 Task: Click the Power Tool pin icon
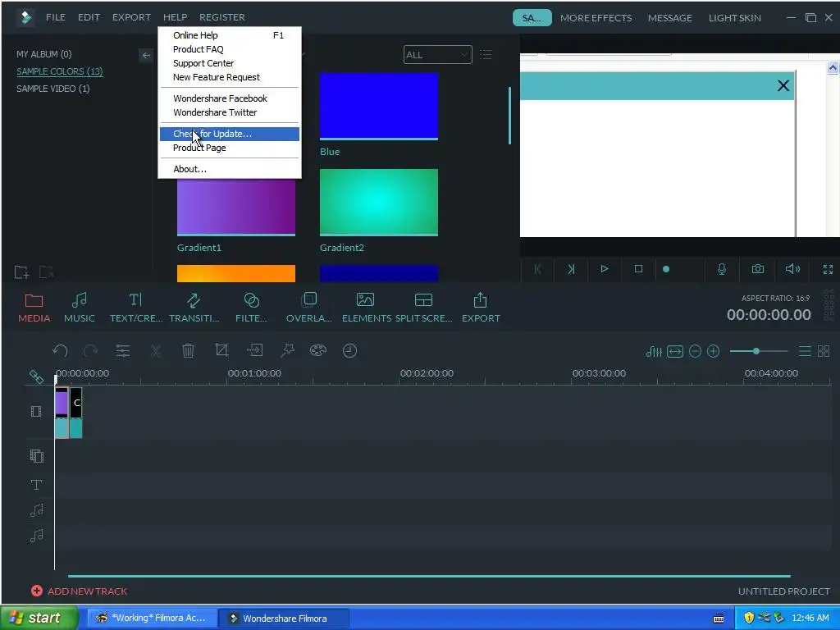coord(288,350)
